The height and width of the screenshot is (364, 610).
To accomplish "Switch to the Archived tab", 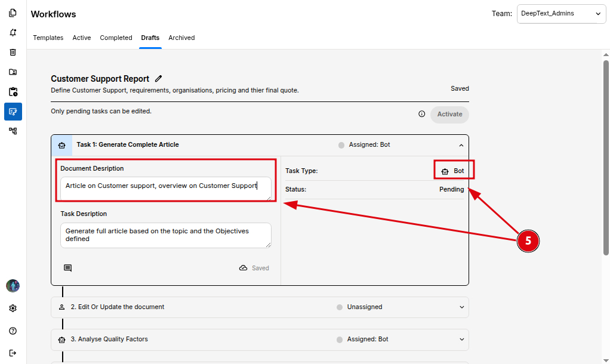I will (181, 38).
